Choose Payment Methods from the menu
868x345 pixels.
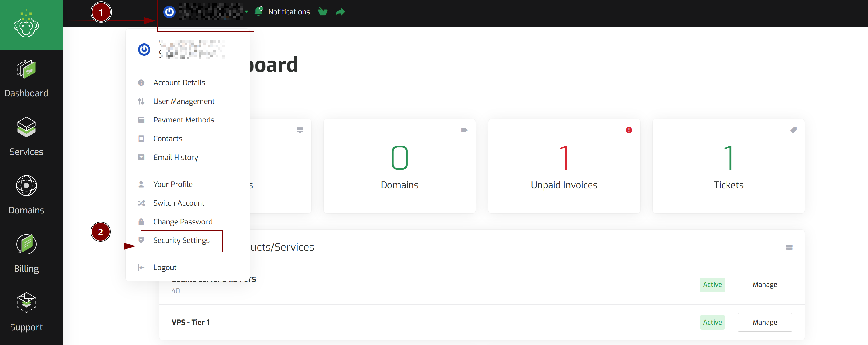(183, 120)
